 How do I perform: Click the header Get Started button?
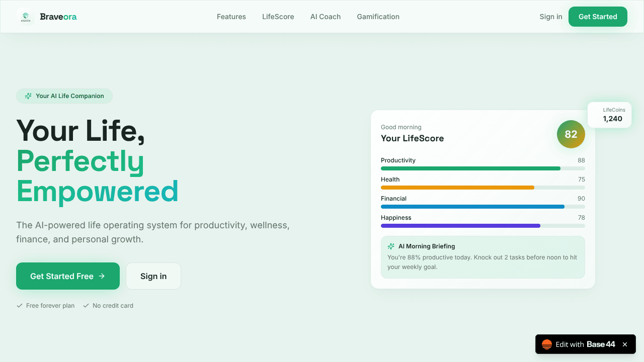click(x=598, y=17)
